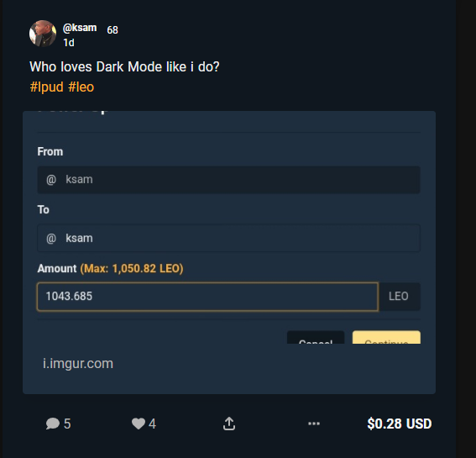Click the reputation score 68

pyautogui.click(x=112, y=29)
